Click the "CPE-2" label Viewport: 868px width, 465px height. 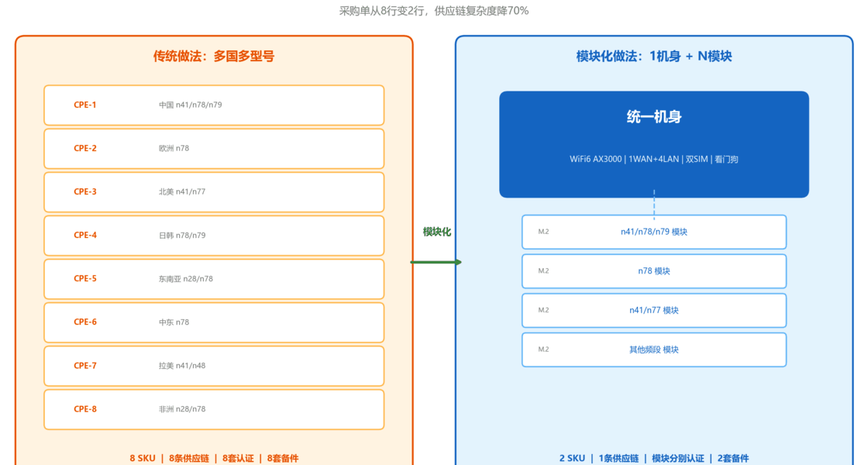click(x=85, y=148)
